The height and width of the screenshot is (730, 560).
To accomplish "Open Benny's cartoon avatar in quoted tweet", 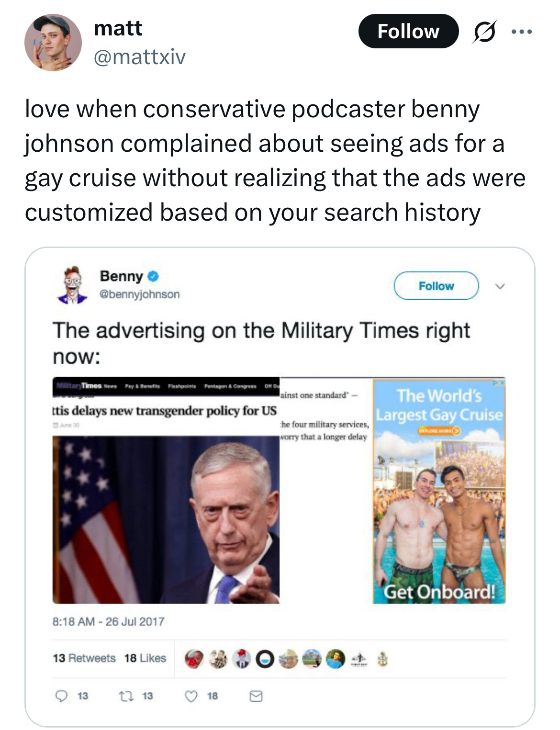I will coord(73,285).
